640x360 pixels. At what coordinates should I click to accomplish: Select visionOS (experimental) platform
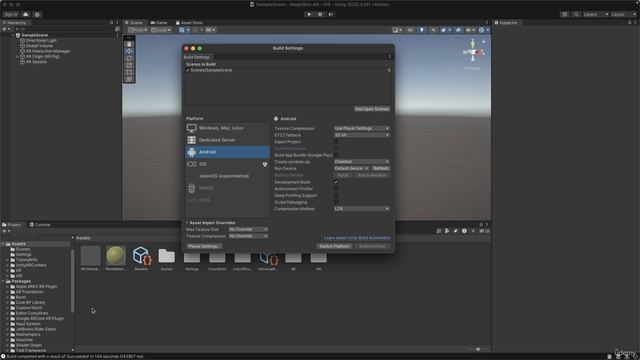227,176
